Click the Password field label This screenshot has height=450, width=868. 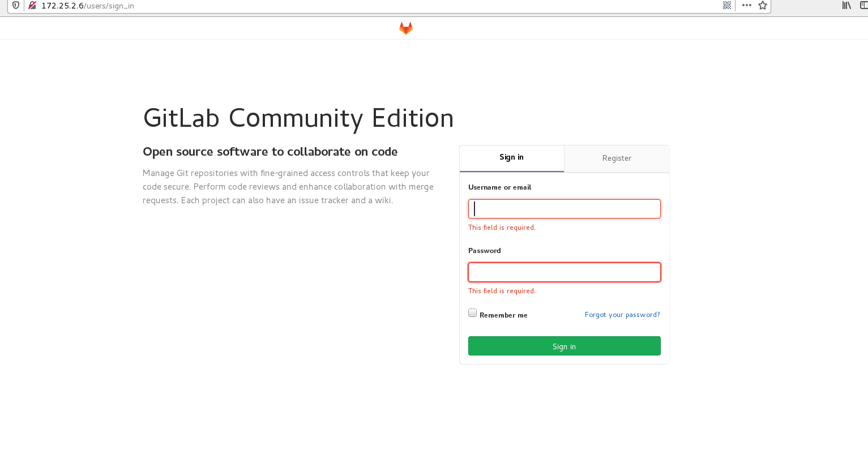pyautogui.click(x=485, y=251)
